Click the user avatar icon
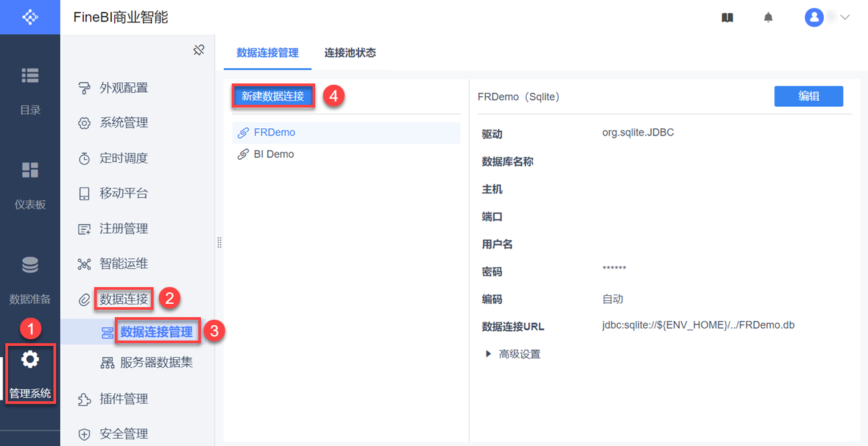The image size is (868, 446). pyautogui.click(x=814, y=17)
